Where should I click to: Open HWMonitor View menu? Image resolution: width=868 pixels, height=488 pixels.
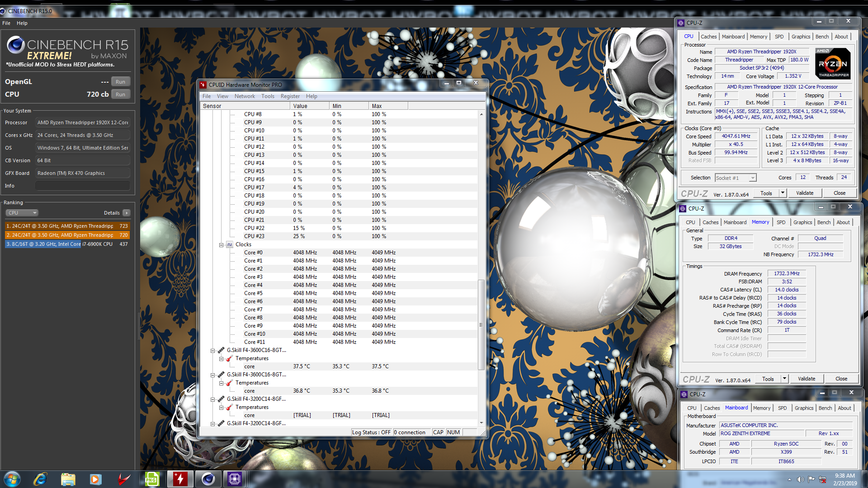(222, 96)
